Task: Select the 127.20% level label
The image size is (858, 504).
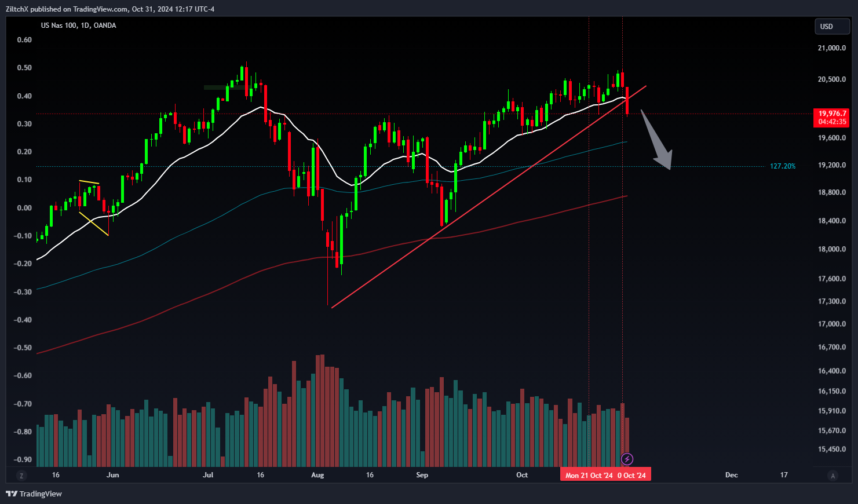Action: click(783, 166)
